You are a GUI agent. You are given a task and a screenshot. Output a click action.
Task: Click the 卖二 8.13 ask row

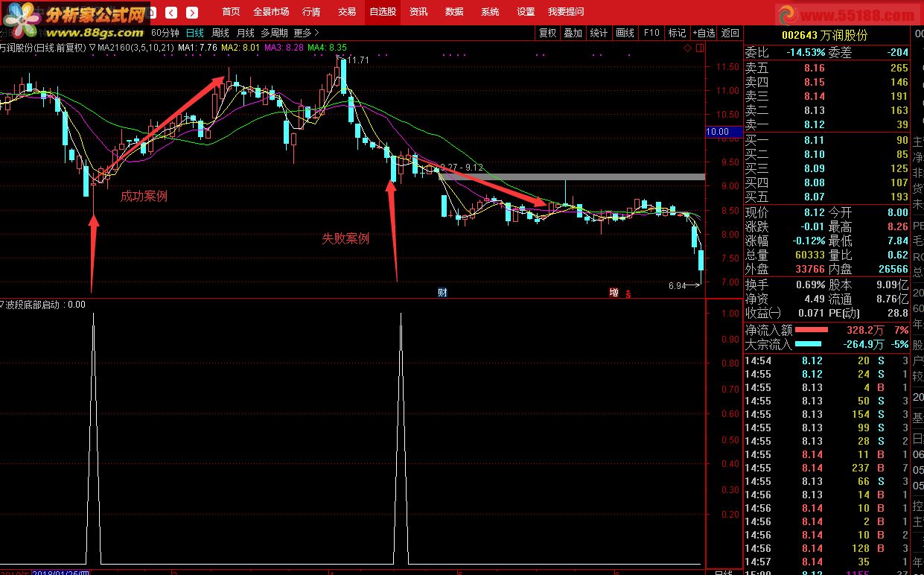point(826,110)
